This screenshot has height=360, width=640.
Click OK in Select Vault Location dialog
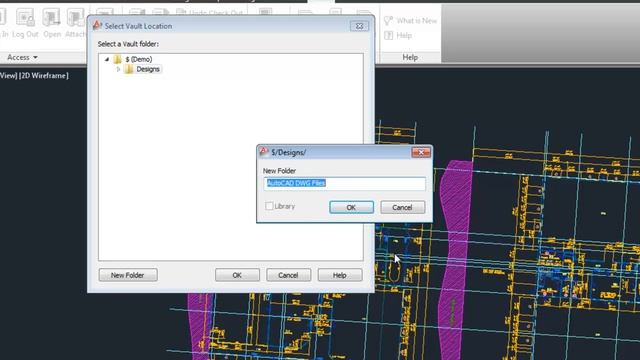click(x=237, y=275)
